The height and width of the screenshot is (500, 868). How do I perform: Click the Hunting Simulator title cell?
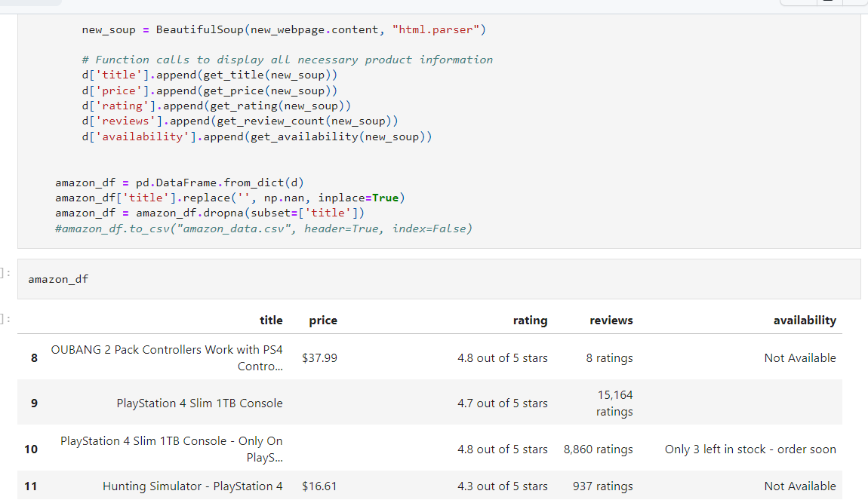coord(192,486)
